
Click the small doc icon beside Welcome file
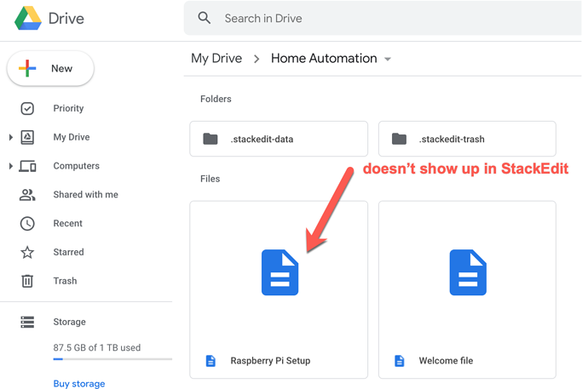[x=400, y=361]
